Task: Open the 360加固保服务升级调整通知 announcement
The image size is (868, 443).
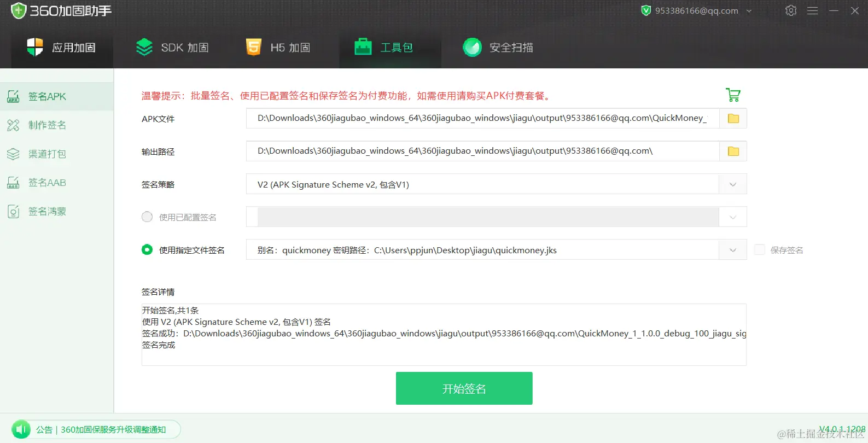Action: [x=113, y=429]
